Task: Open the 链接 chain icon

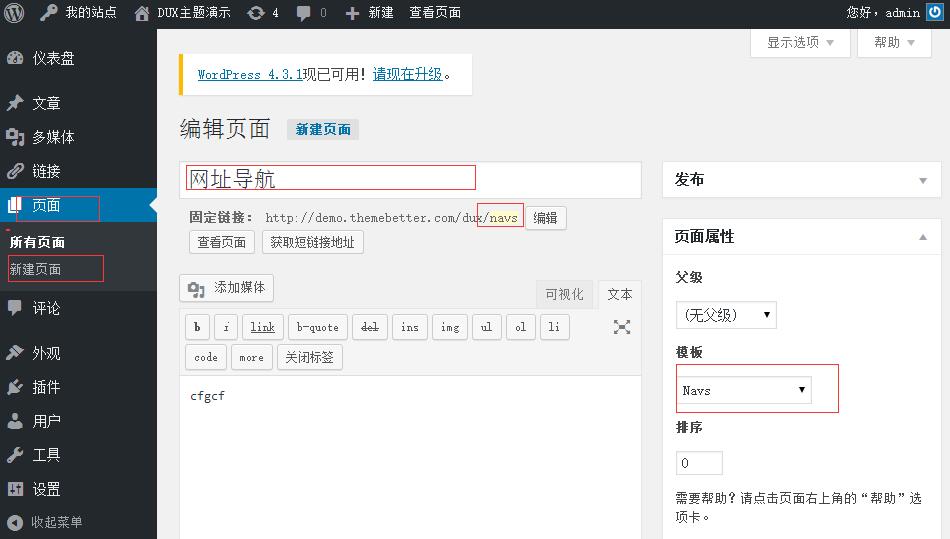Action: [x=15, y=171]
